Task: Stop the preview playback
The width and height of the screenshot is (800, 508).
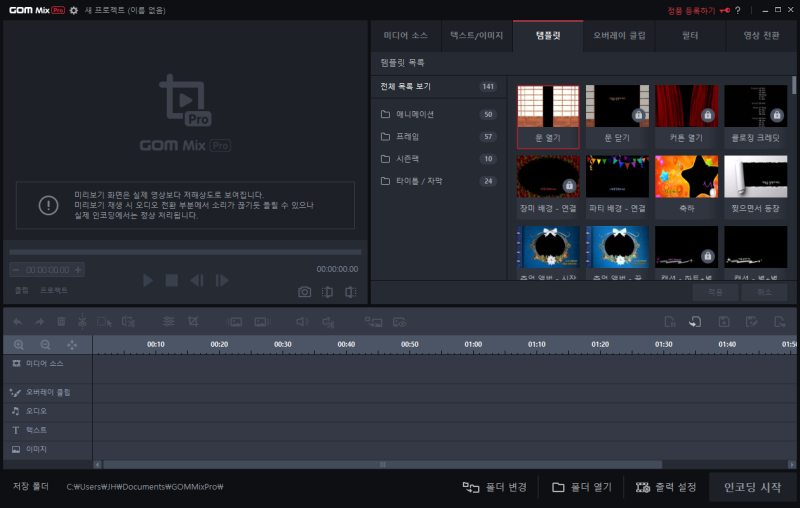Action: point(172,280)
